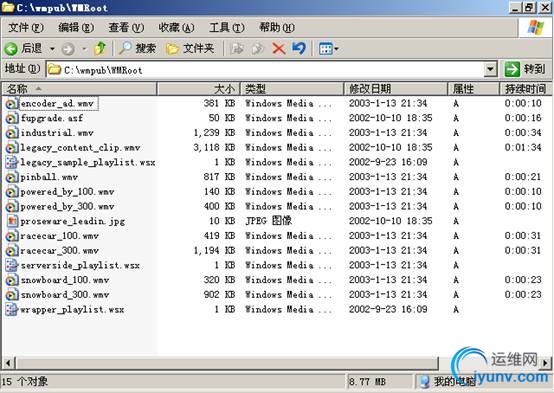Open the Edit (编辑) menu
554x393 pixels.
click(x=76, y=27)
